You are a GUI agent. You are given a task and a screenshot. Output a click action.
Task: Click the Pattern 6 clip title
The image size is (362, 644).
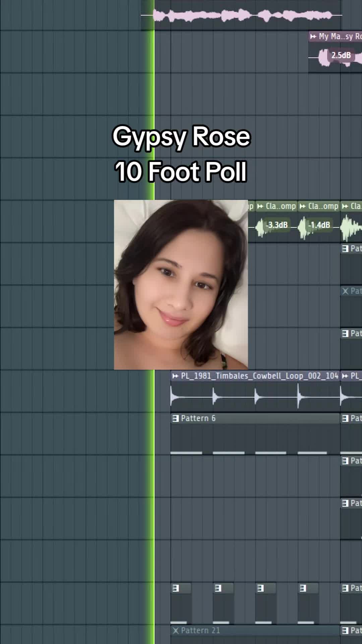[x=198, y=418]
